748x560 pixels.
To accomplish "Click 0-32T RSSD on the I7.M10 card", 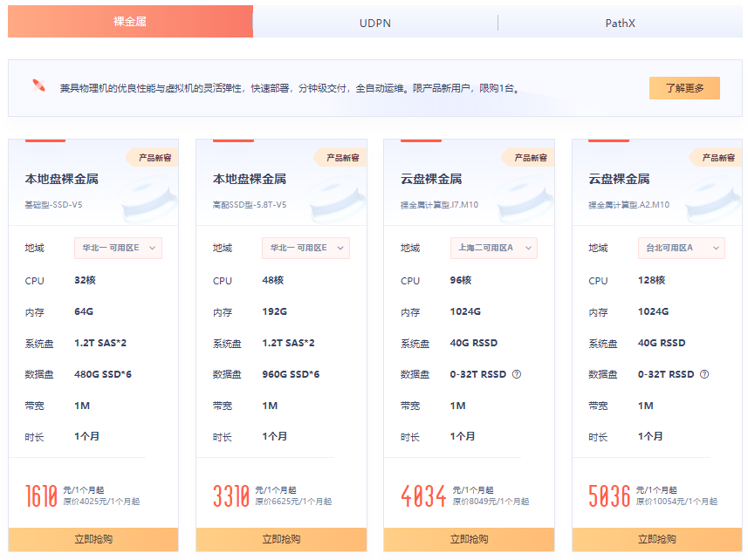I will point(478,374).
